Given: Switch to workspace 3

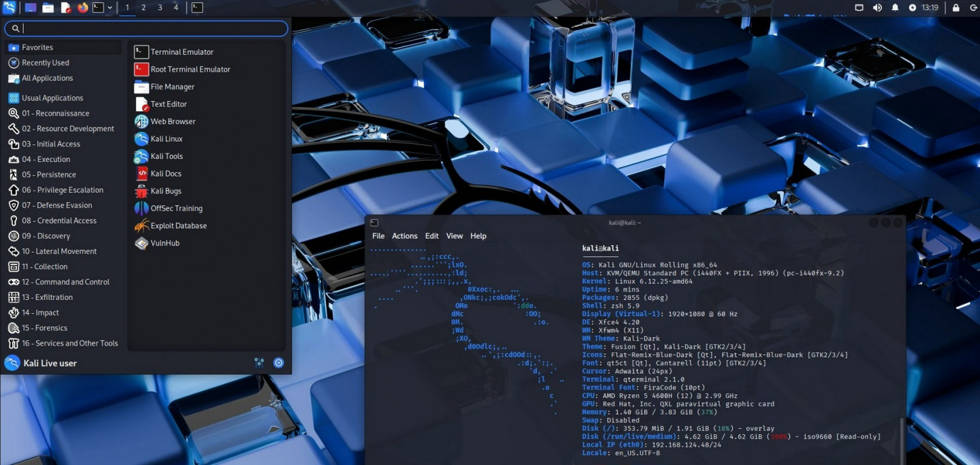Looking at the screenshot, I should [160, 8].
